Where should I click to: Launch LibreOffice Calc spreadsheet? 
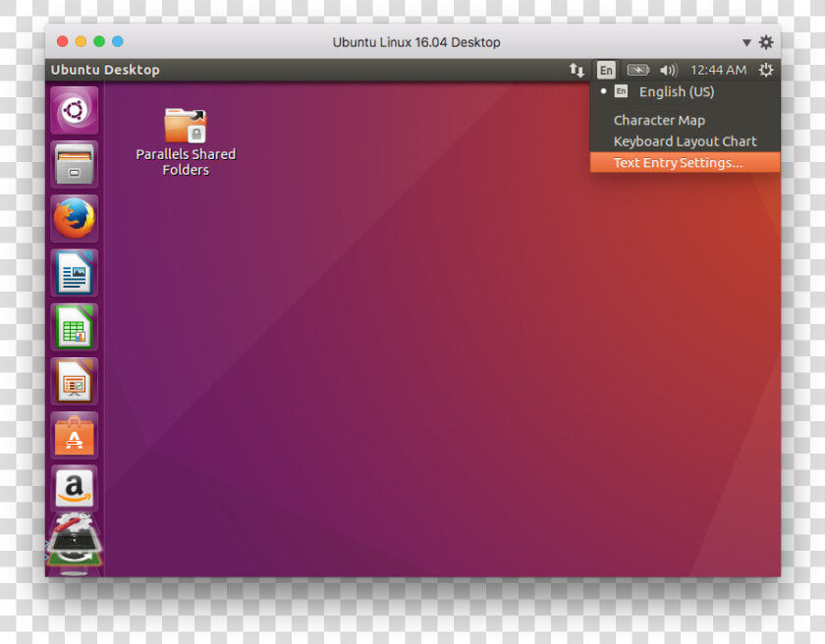pos(75,327)
